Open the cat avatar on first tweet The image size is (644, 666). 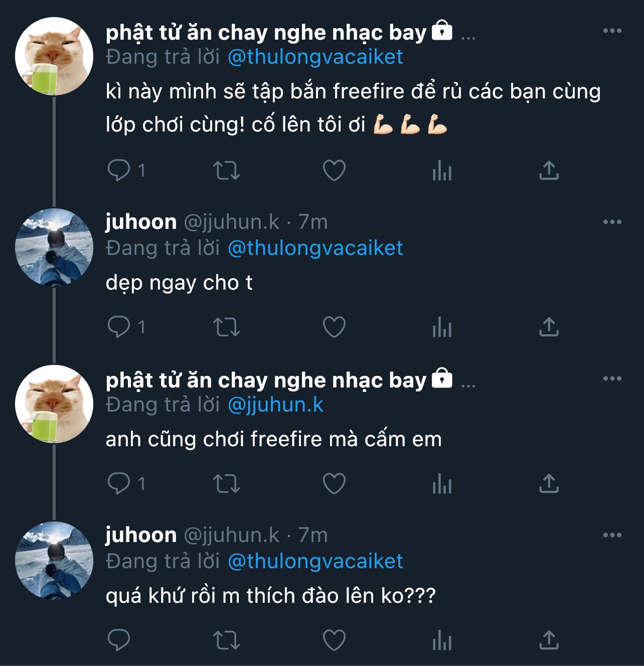pyautogui.click(x=54, y=56)
